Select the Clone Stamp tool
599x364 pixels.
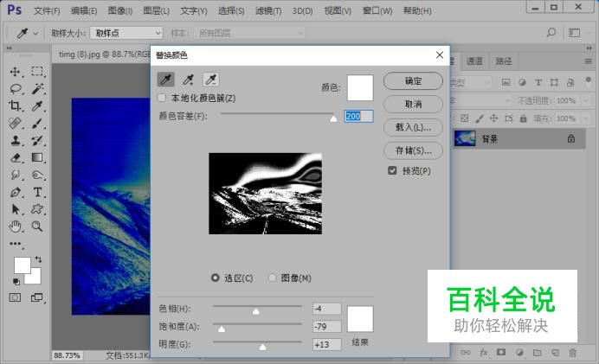[16, 140]
